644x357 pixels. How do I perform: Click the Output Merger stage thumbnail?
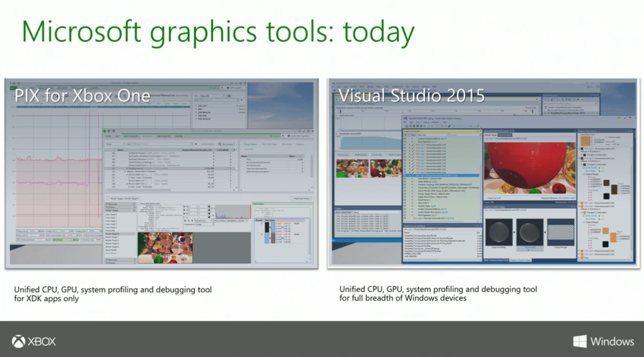click(x=560, y=232)
